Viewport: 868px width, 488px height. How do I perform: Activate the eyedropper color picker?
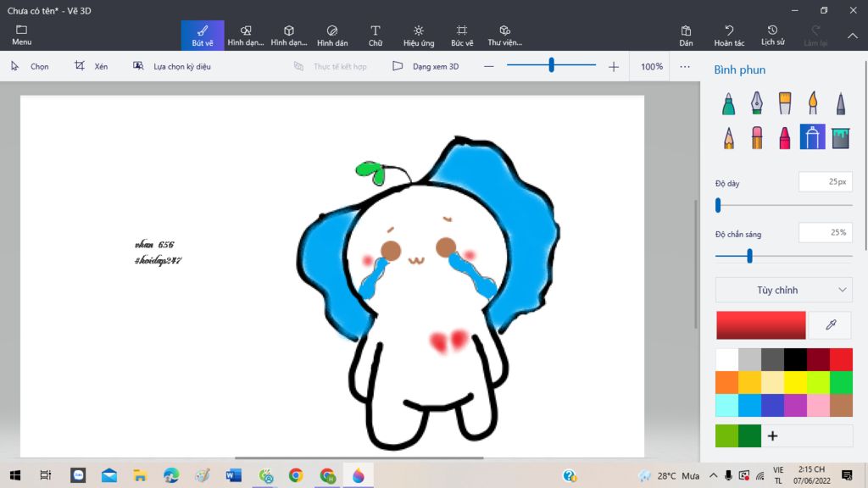(831, 324)
